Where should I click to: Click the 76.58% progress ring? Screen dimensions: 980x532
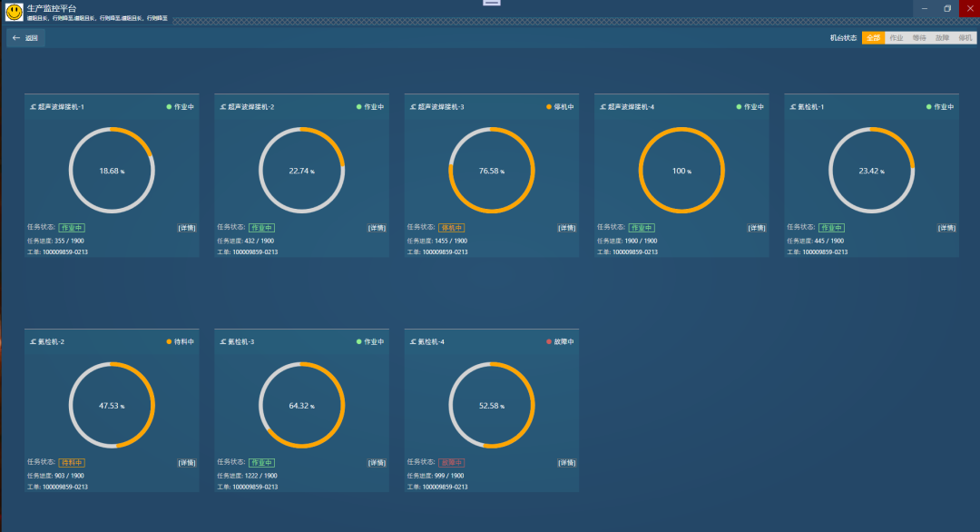coord(492,171)
